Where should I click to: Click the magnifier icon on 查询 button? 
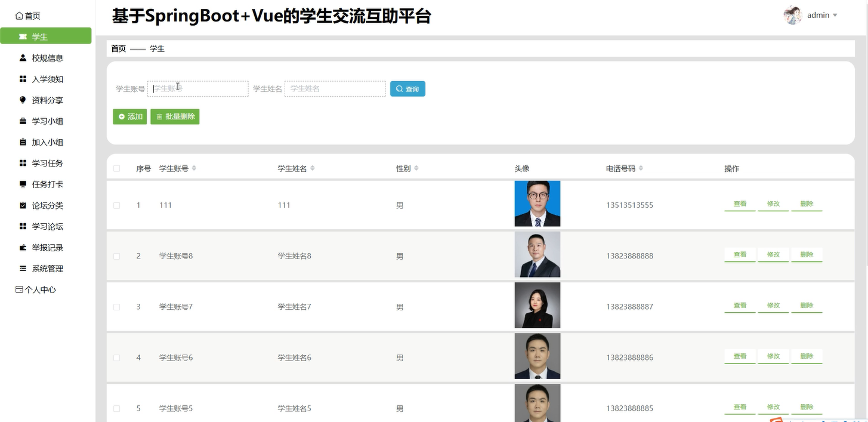(399, 89)
